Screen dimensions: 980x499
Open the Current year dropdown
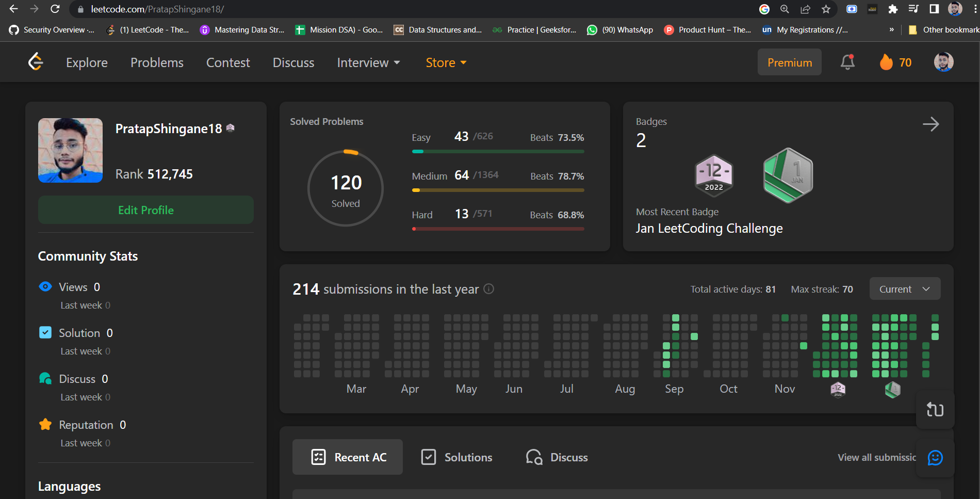[905, 289]
